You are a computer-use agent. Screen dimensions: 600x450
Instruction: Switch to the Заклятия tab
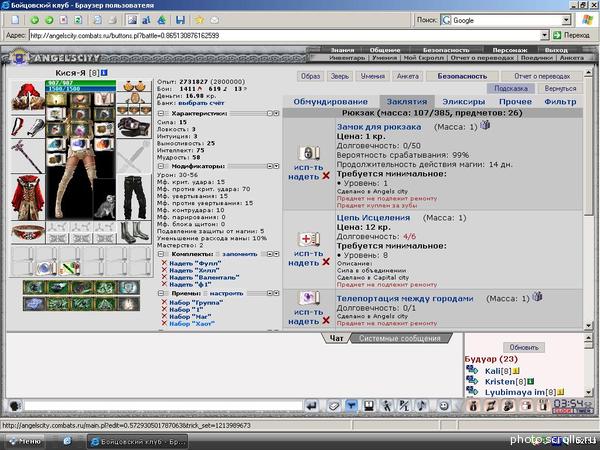(407, 102)
